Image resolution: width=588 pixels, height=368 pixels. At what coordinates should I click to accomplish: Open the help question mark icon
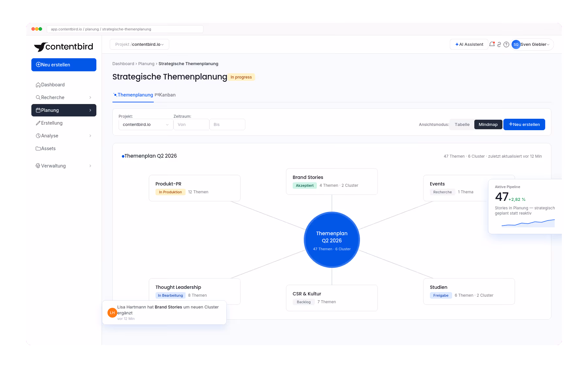click(x=506, y=44)
